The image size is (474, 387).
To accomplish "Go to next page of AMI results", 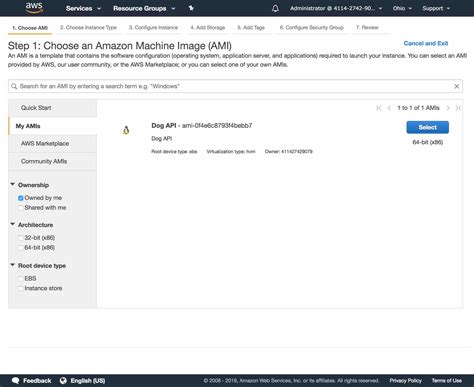I will pos(448,108).
